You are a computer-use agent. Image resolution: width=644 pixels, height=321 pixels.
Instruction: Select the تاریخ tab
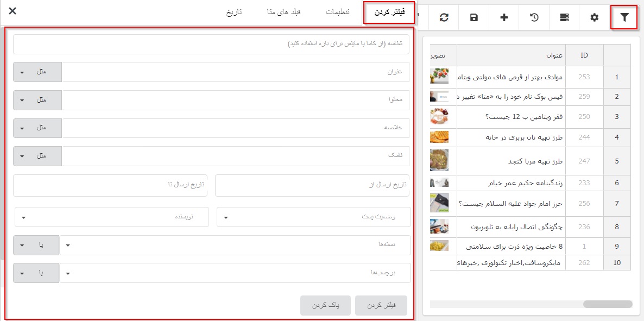[x=234, y=12]
